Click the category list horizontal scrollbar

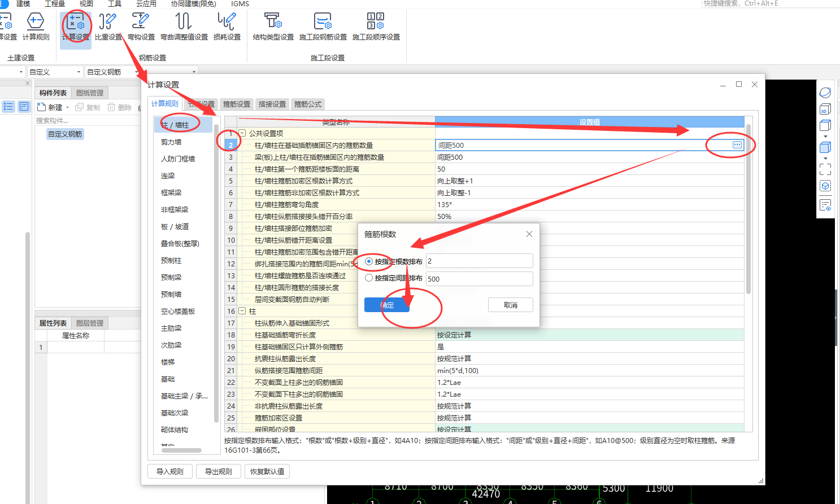click(181, 450)
